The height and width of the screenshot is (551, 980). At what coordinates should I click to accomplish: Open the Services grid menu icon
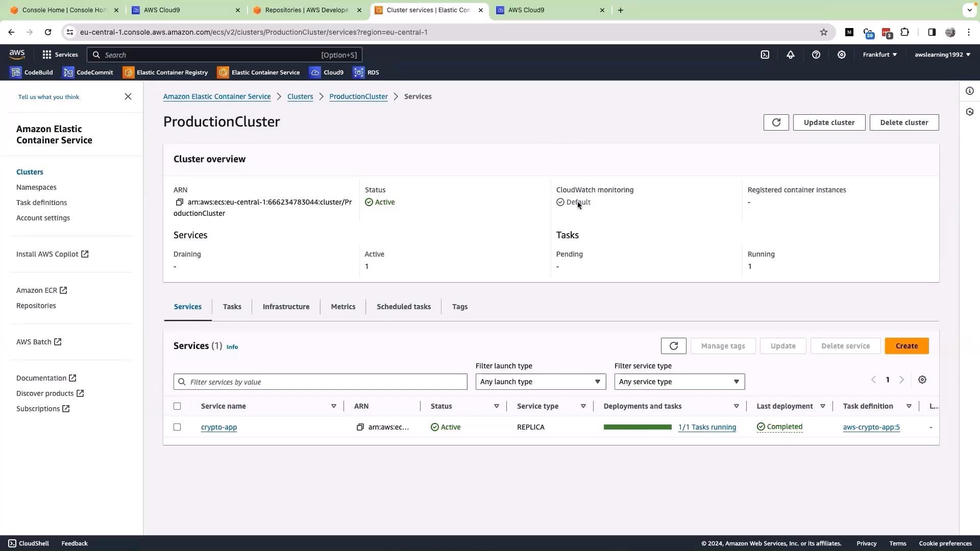click(47, 55)
